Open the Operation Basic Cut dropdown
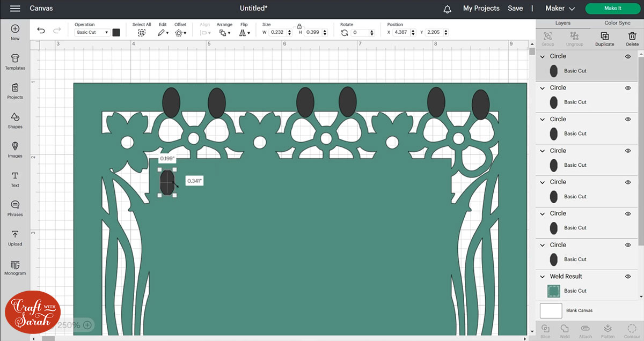The image size is (644, 341). tap(92, 33)
